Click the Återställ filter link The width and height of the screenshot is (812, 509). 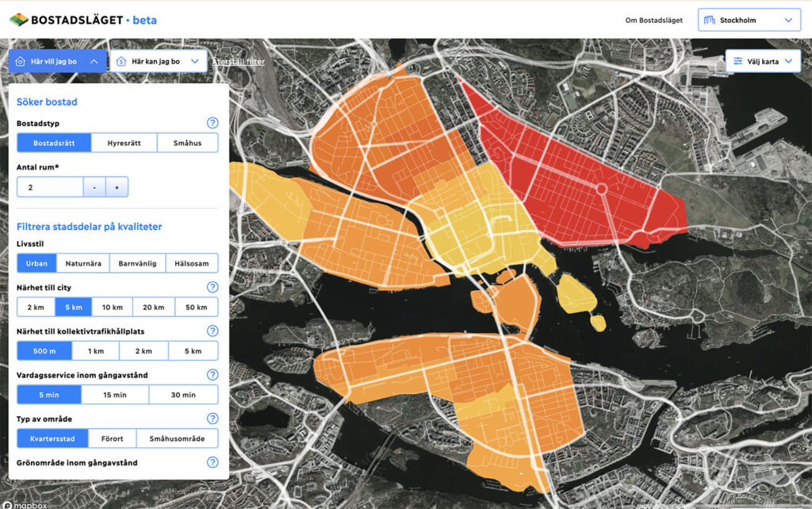[x=238, y=61]
